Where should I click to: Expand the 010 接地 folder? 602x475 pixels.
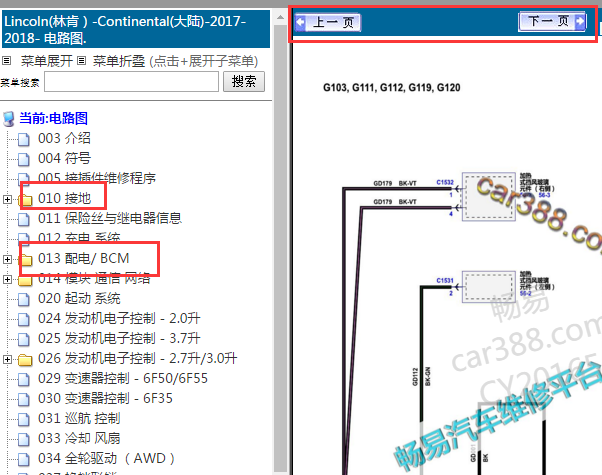pyautogui.click(x=7, y=199)
